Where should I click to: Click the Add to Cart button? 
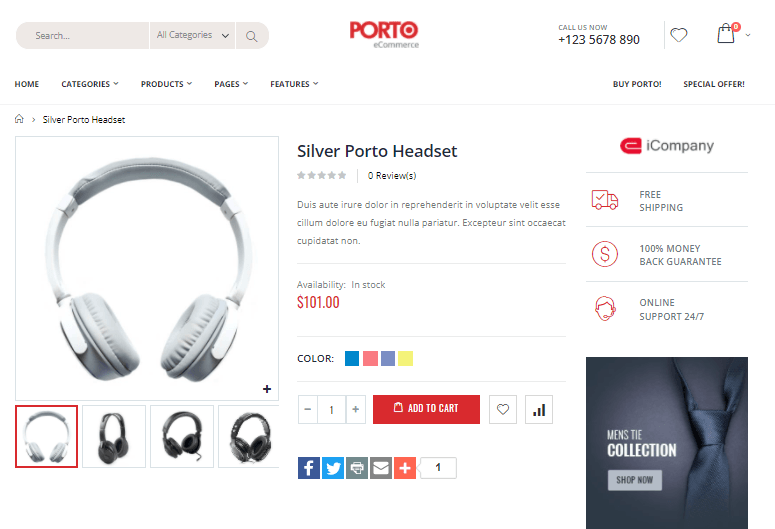click(x=426, y=409)
